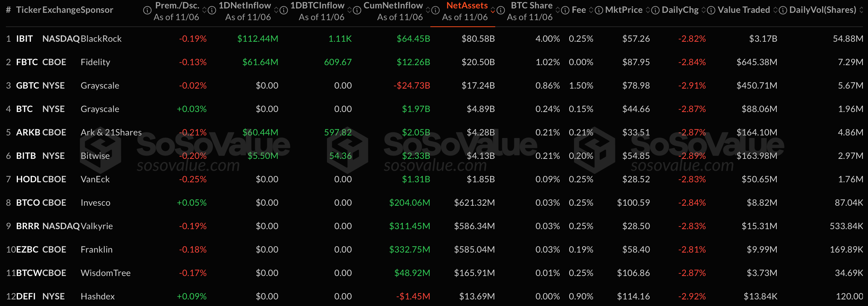Open the BTCW ticker row
The image size is (868, 306).
[x=29, y=273]
